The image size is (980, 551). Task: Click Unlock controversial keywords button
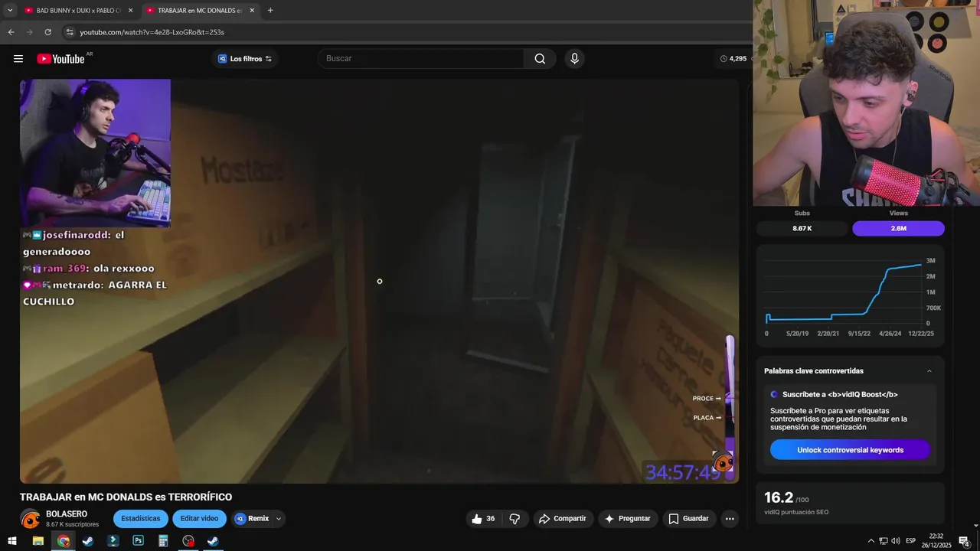pos(850,450)
